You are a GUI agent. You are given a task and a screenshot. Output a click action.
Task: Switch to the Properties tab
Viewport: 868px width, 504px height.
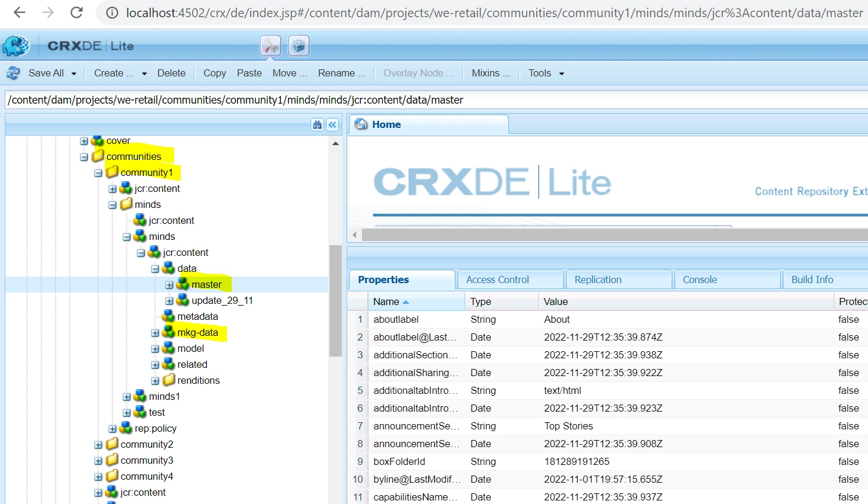[x=402, y=280]
